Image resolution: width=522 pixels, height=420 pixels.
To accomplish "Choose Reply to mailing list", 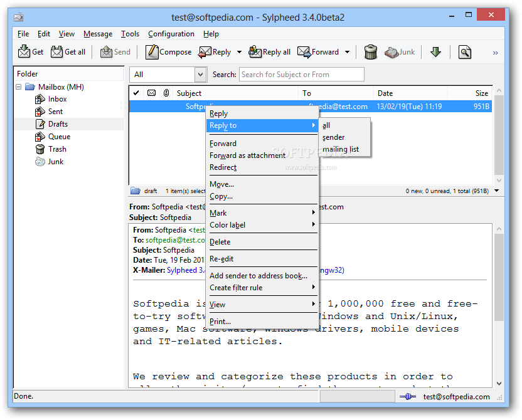I will 344,149.
